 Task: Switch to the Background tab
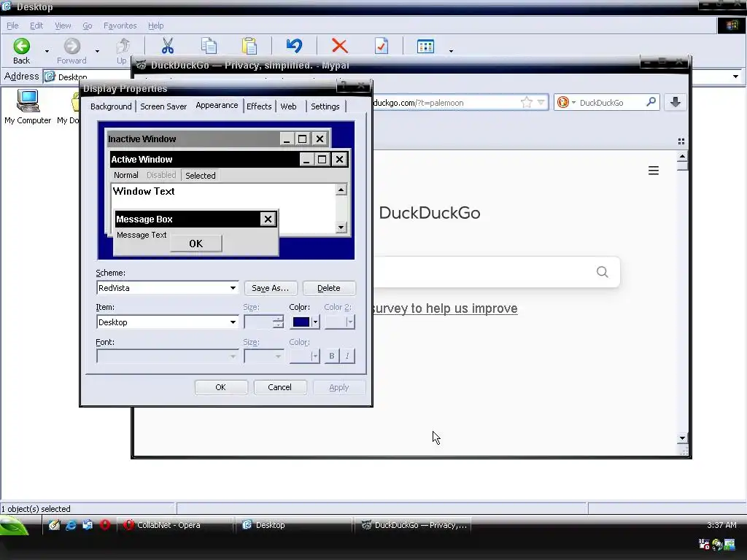pos(111,106)
